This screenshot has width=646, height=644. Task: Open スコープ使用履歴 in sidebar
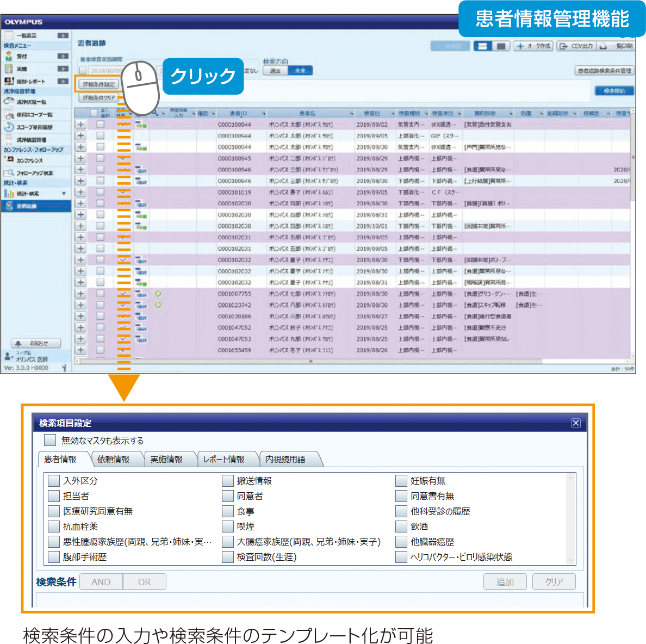[34, 127]
